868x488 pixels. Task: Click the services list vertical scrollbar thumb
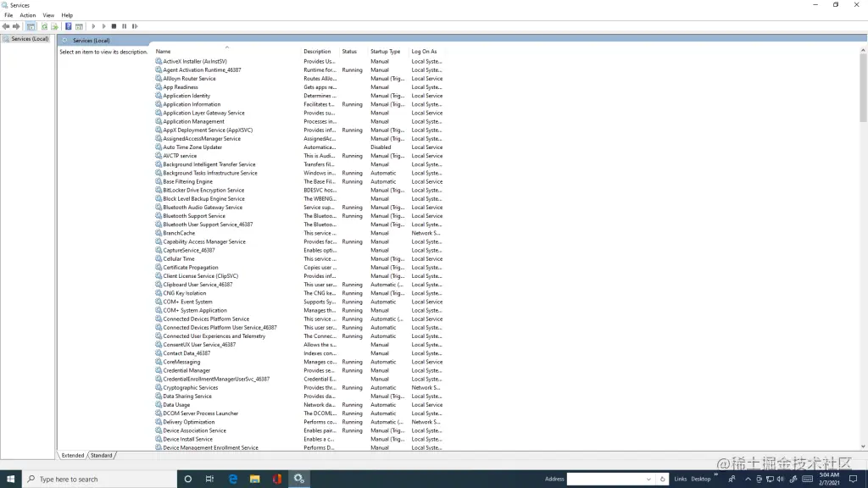863,88
